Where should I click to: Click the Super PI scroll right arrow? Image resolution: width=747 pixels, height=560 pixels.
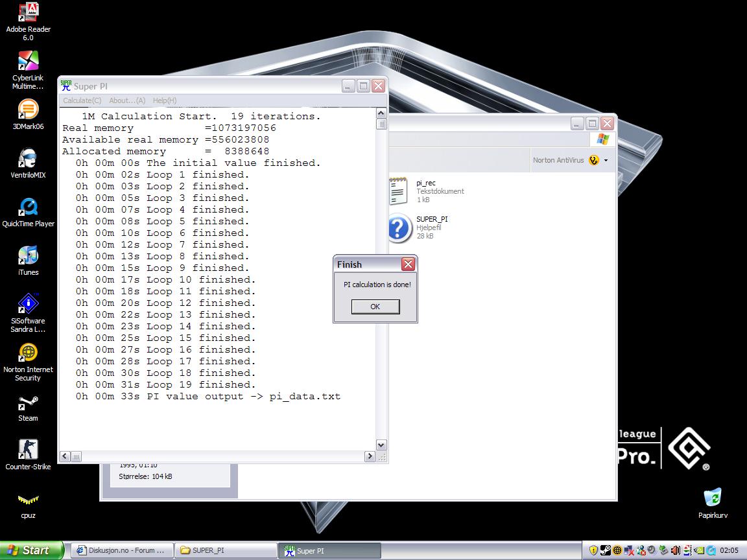pyautogui.click(x=370, y=456)
